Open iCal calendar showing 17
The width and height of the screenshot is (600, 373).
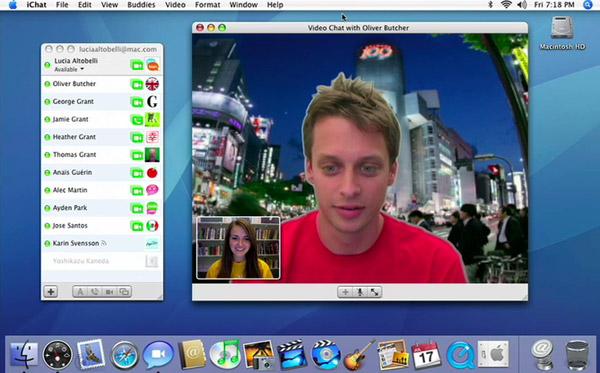(x=426, y=355)
